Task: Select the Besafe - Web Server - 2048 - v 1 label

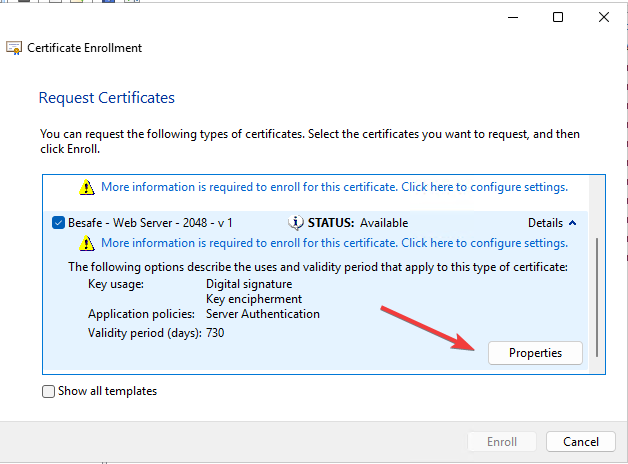Action: [x=150, y=223]
